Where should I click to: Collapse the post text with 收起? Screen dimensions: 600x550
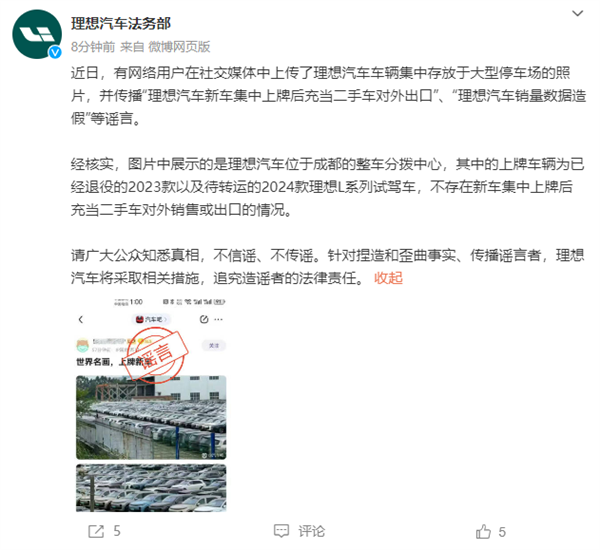point(388,278)
